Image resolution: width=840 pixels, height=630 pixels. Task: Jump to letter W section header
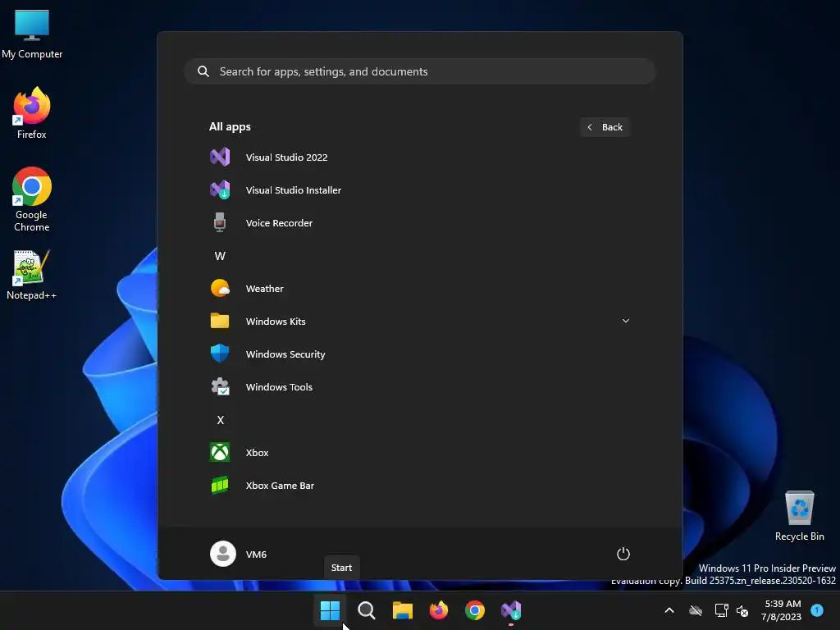[220, 256]
